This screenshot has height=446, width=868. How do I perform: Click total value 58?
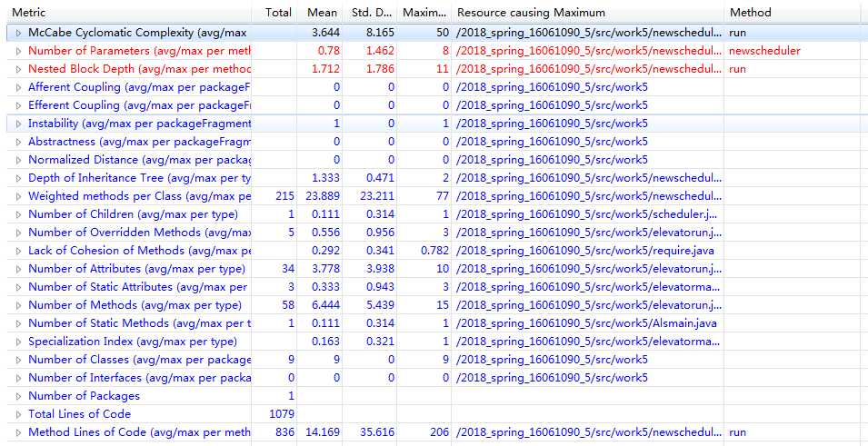(288, 305)
